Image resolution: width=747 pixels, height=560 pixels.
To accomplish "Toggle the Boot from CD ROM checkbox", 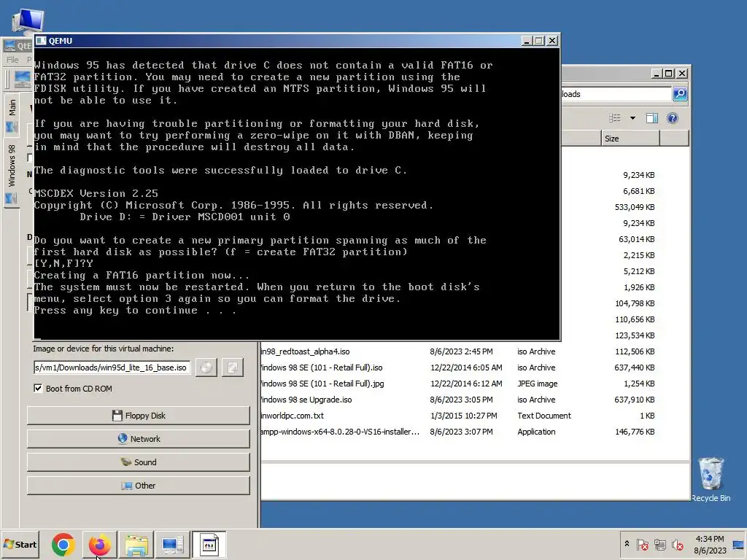I will click(38, 389).
